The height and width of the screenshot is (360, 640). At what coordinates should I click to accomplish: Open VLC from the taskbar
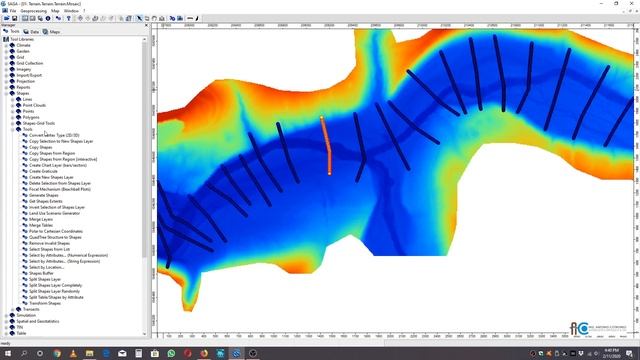[73, 353]
